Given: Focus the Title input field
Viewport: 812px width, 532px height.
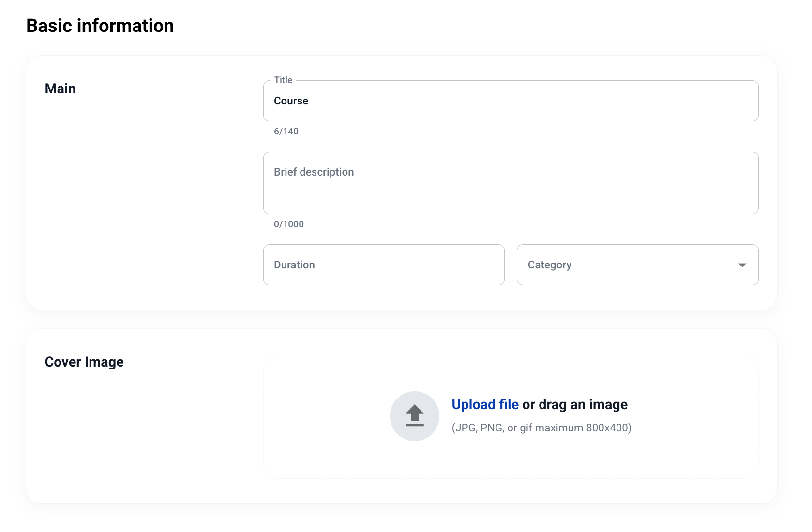Looking at the screenshot, I should click(511, 101).
